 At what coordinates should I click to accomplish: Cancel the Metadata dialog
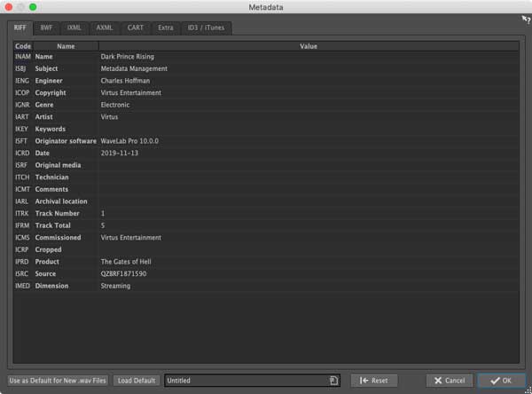pos(450,381)
